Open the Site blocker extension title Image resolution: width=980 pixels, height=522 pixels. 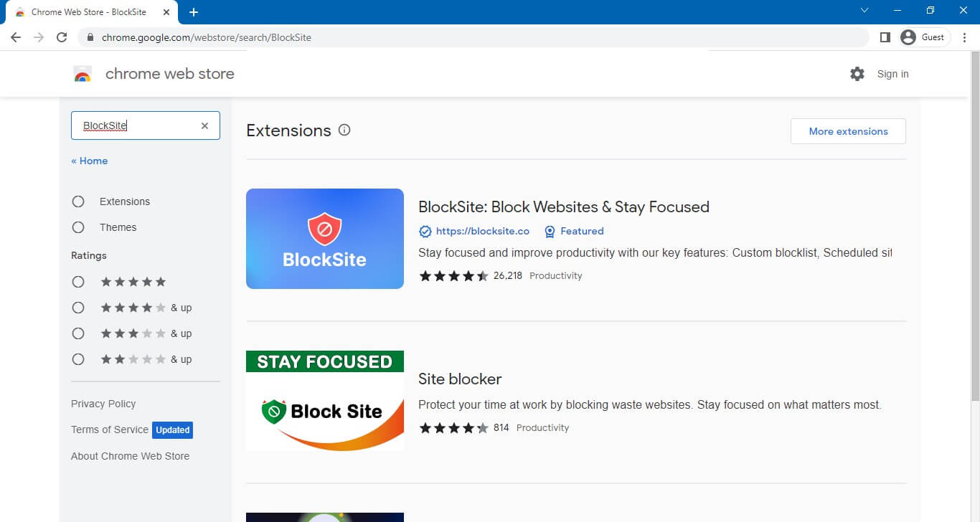click(460, 379)
